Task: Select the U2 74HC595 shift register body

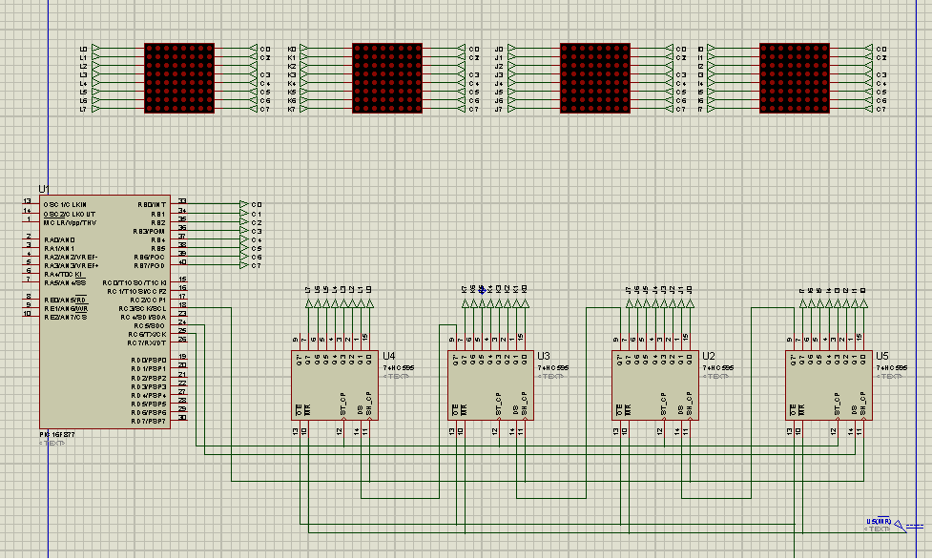Action: [655, 385]
